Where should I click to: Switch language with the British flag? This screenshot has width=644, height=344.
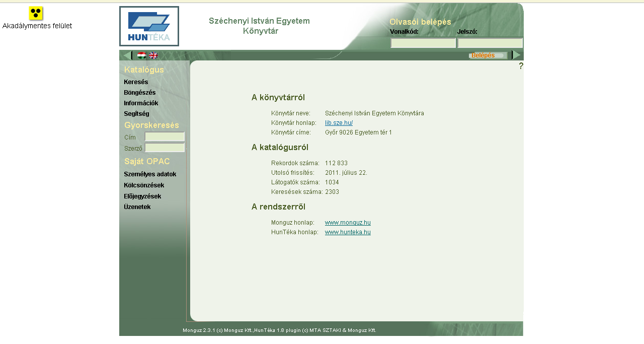click(x=153, y=55)
